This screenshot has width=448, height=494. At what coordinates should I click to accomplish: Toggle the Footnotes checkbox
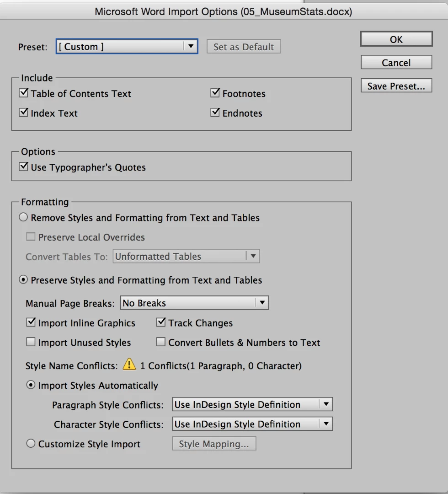[215, 93]
